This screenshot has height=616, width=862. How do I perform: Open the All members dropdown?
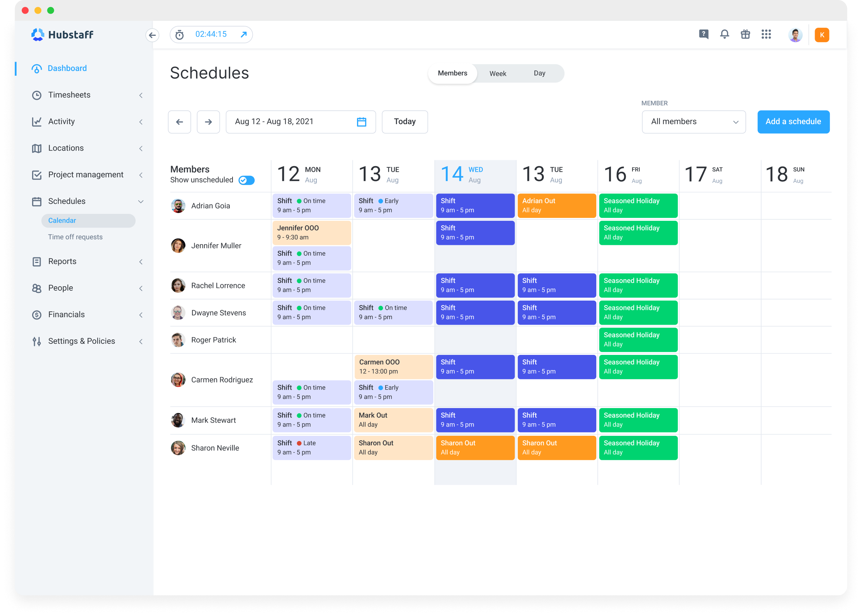(x=693, y=122)
